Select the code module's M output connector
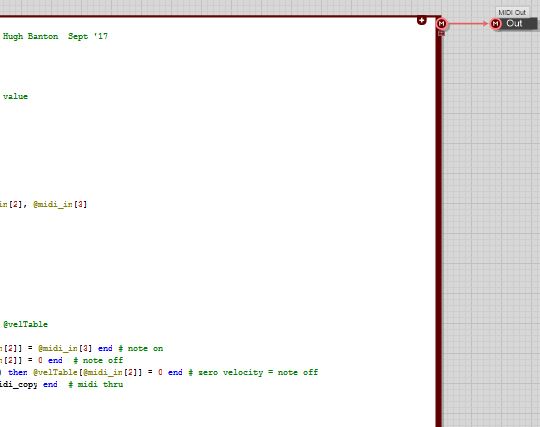This screenshot has width=540, height=427. (x=441, y=24)
